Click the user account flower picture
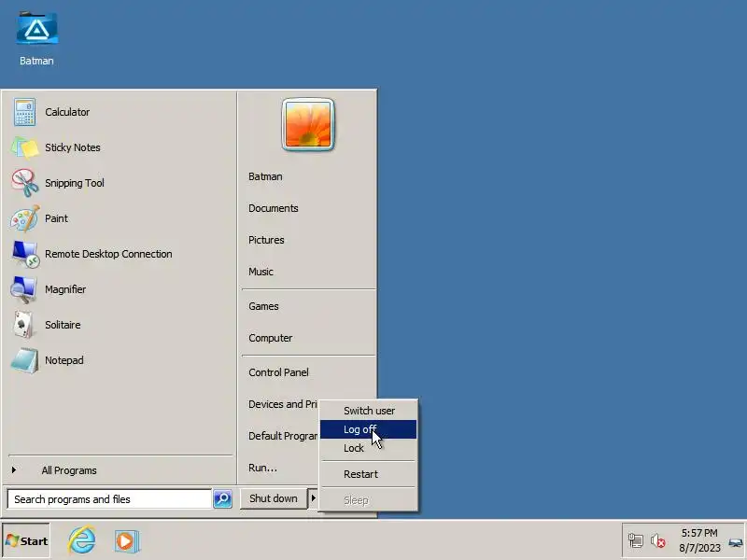 [x=308, y=124]
